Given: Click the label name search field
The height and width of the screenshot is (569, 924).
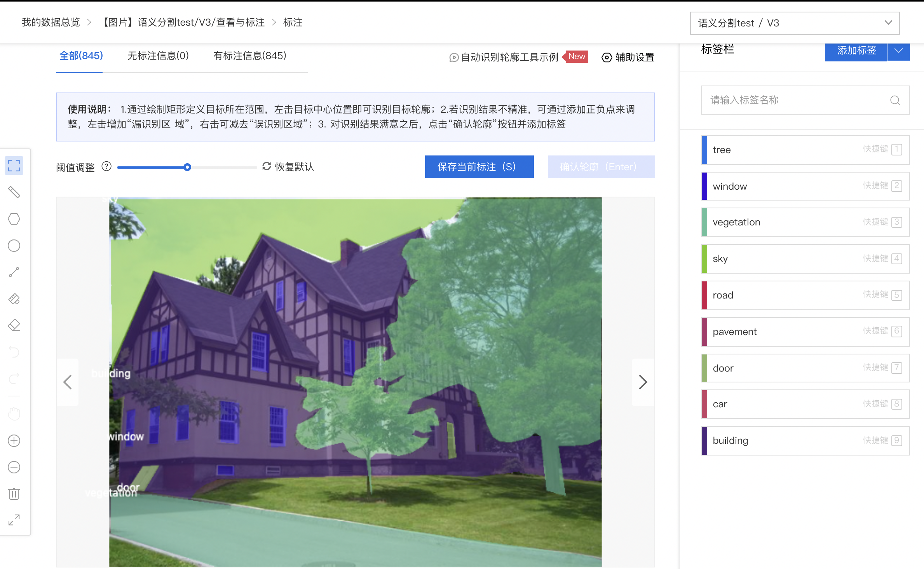Looking at the screenshot, I should point(805,100).
